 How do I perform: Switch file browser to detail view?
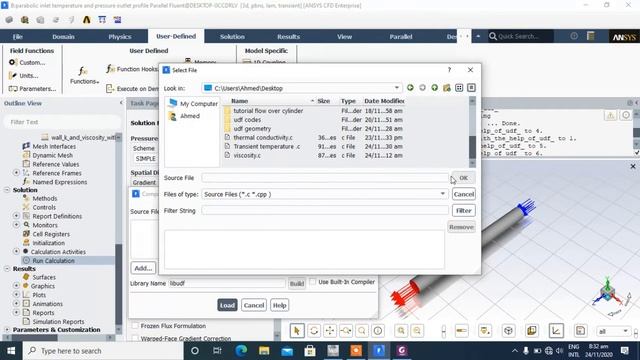click(x=471, y=88)
